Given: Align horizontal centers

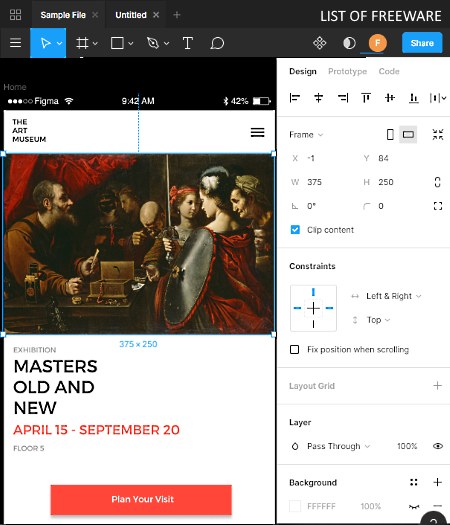Looking at the screenshot, I should 318,98.
